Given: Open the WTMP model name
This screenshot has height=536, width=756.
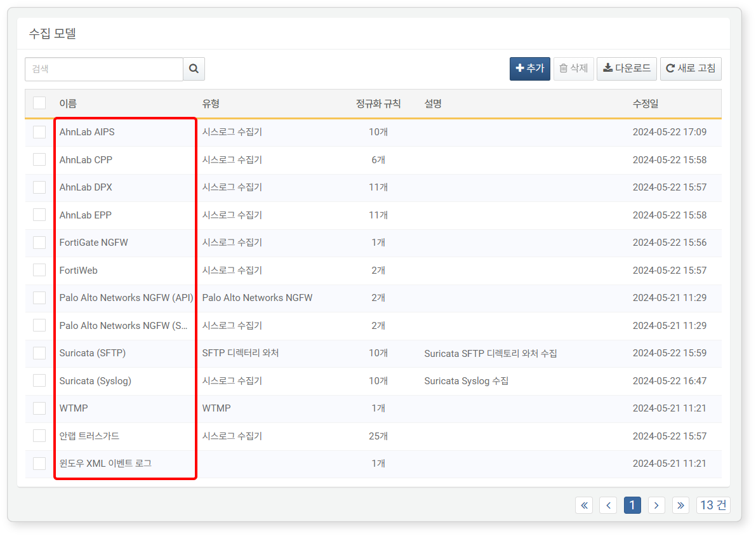Looking at the screenshot, I should tap(74, 408).
